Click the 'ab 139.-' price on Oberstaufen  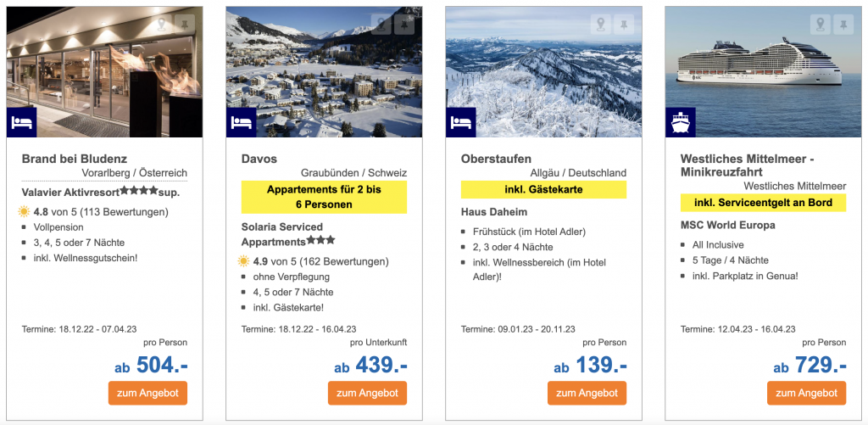[590, 366]
